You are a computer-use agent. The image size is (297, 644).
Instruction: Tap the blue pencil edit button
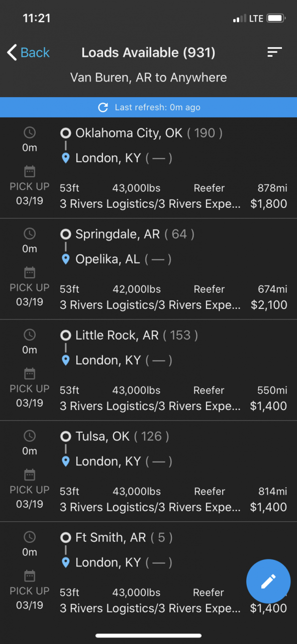click(268, 581)
